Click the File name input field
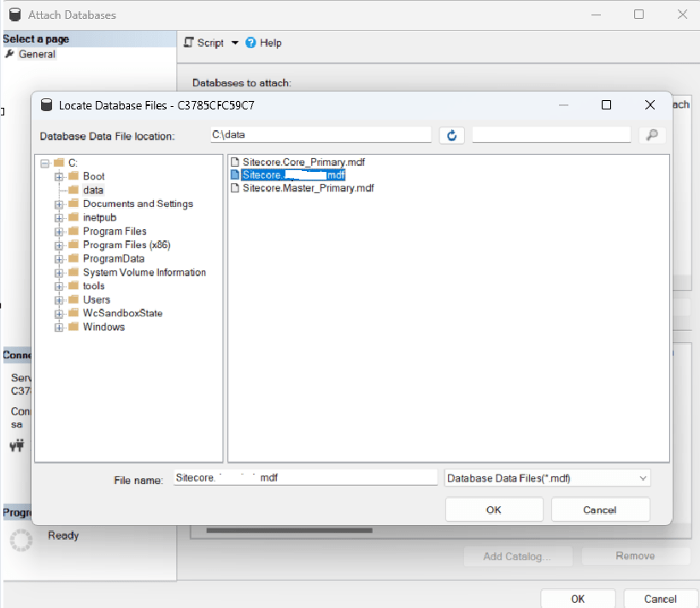The width and height of the screenshot is (700, 608). click(304, 479)
